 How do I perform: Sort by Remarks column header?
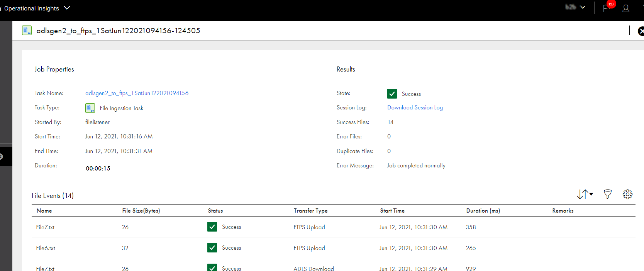tap(563, 211)
